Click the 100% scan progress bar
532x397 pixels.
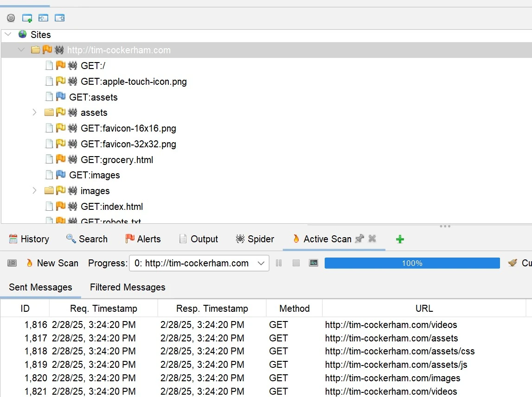point(412,263)
